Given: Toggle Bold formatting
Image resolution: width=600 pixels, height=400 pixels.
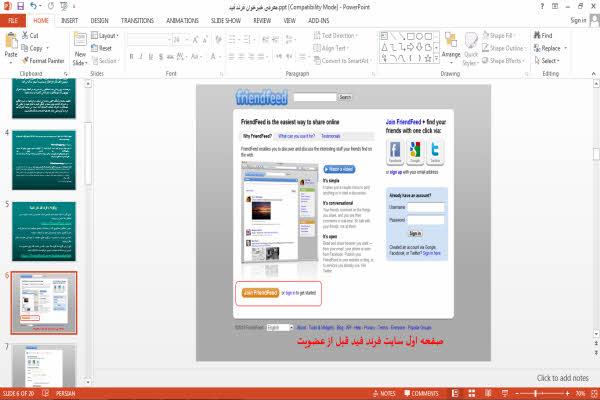Looking at the screenshot, I should pos(131,57).
